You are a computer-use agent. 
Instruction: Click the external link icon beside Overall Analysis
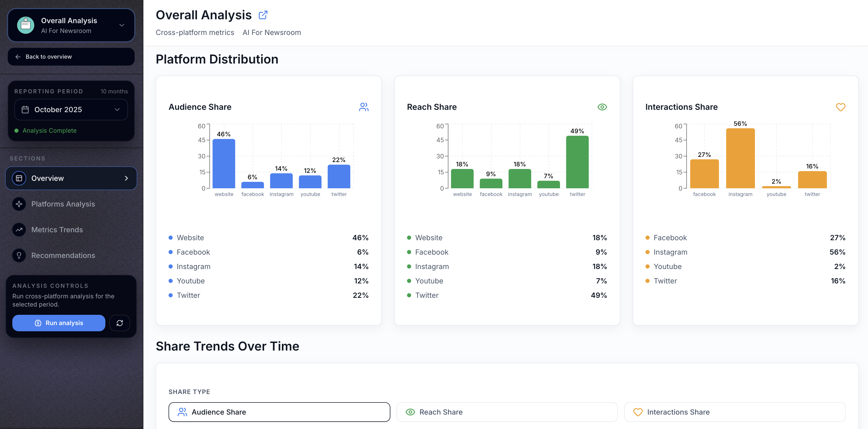point(263,14)
